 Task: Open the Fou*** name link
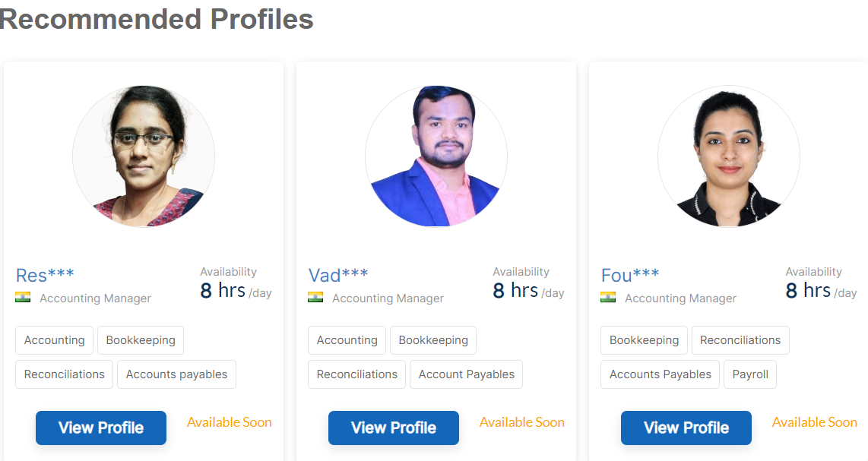click(x=630, y=275)
